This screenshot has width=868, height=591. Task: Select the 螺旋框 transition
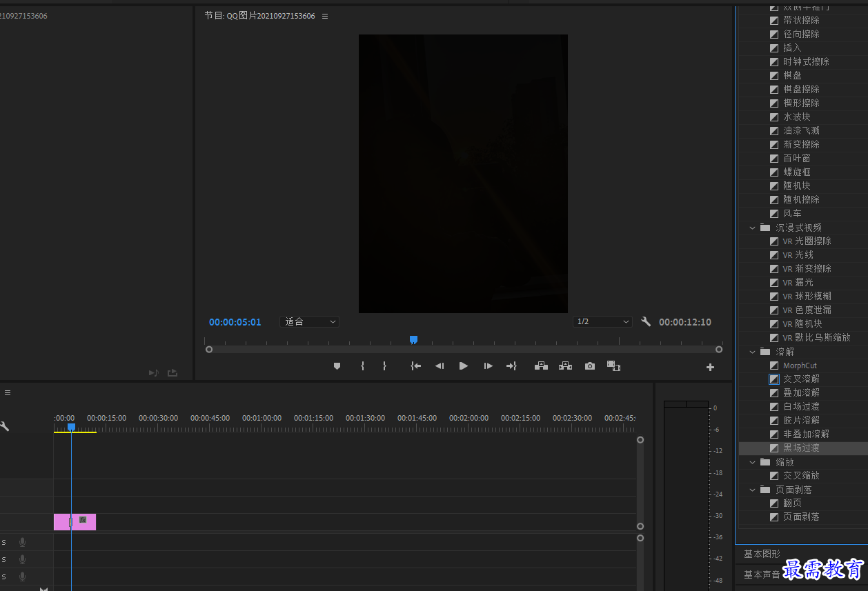click(797, 172)
